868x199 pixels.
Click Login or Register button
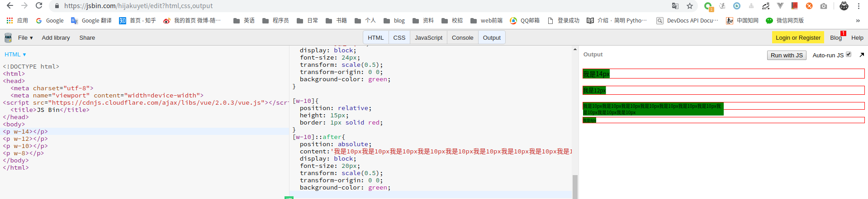tap(798, 37)
